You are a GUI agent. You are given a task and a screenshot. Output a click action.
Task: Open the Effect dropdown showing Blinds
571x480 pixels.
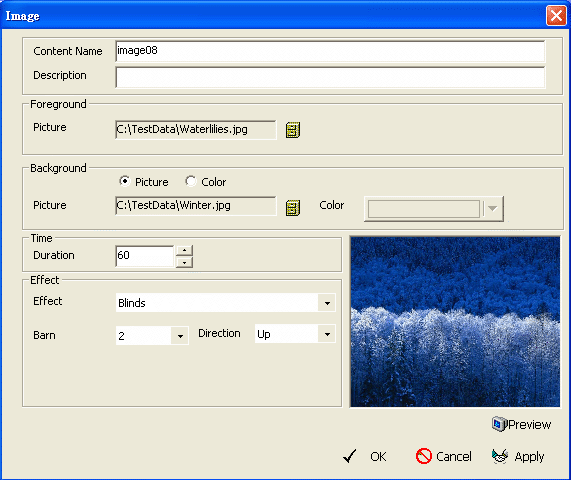[x=327, y=303]
